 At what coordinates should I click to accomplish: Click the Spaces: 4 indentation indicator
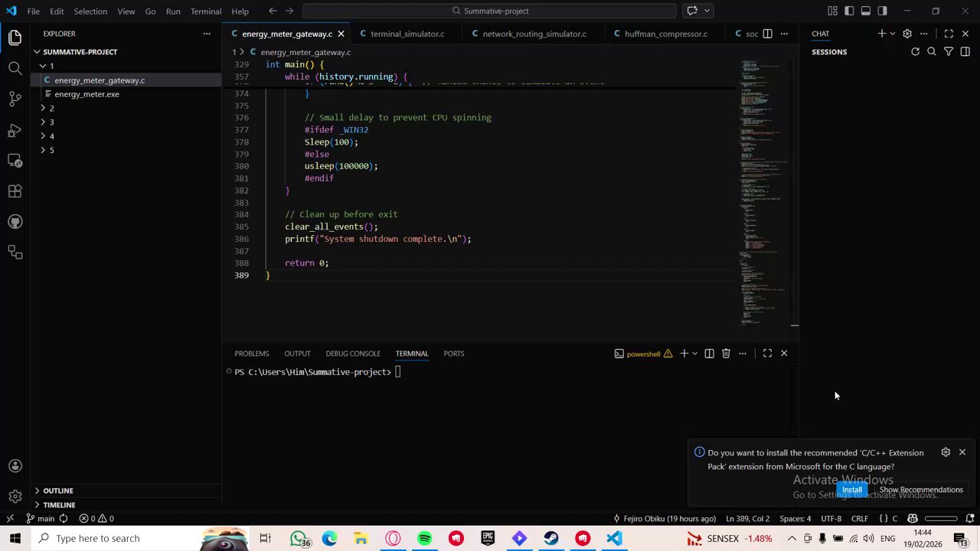(795, 519)
